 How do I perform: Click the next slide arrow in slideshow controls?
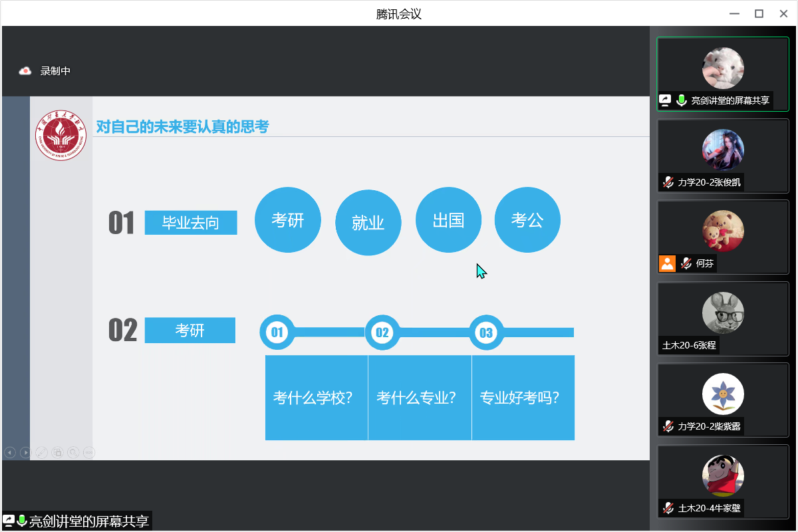point(25,452)
